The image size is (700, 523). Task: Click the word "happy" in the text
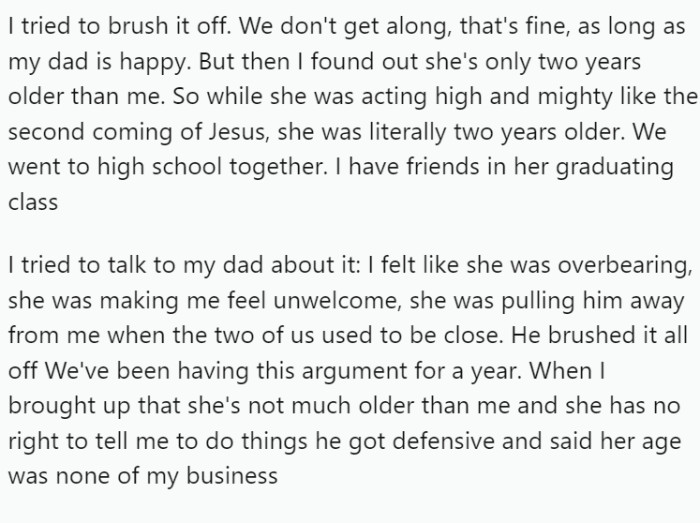pyautogui.click(x=160, y=61)
